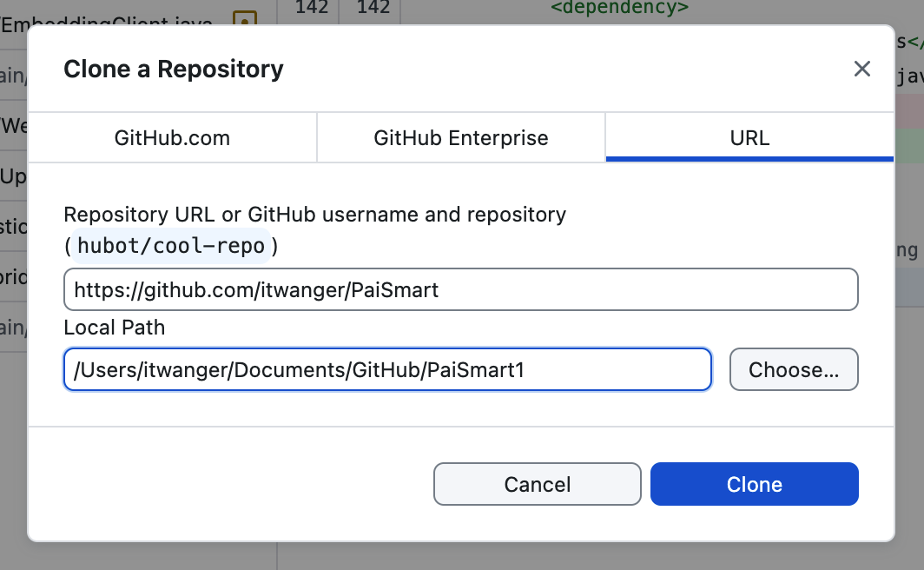
Task: Click the hubot/cool-repo example text
Action: point(171,246)
